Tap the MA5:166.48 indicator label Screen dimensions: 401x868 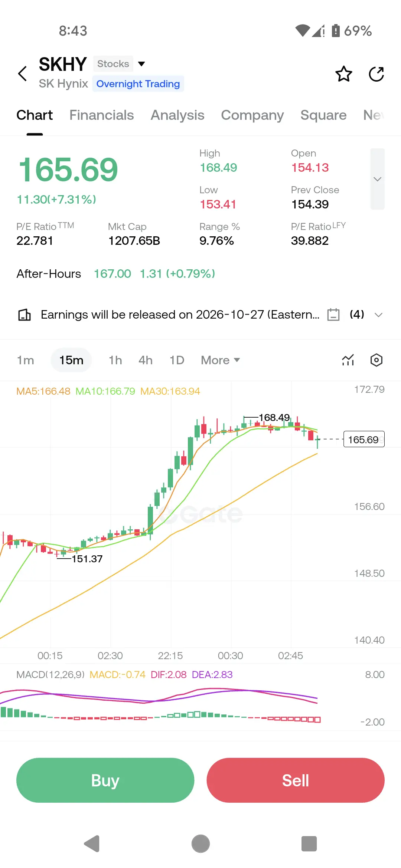(x=43, y=391)
